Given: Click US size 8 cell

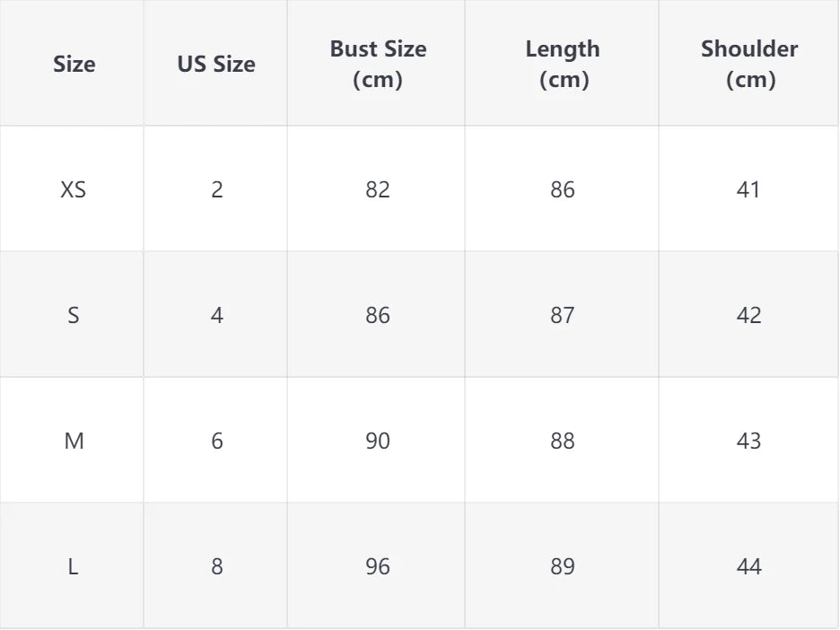Looking at the screenshot, I should click(x=216, y=566).
